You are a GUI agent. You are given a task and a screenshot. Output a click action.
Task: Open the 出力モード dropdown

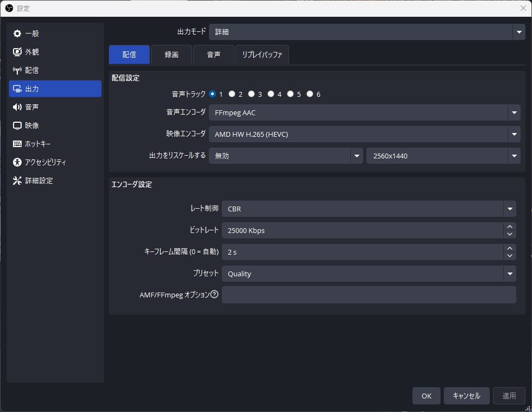[518, 32]
